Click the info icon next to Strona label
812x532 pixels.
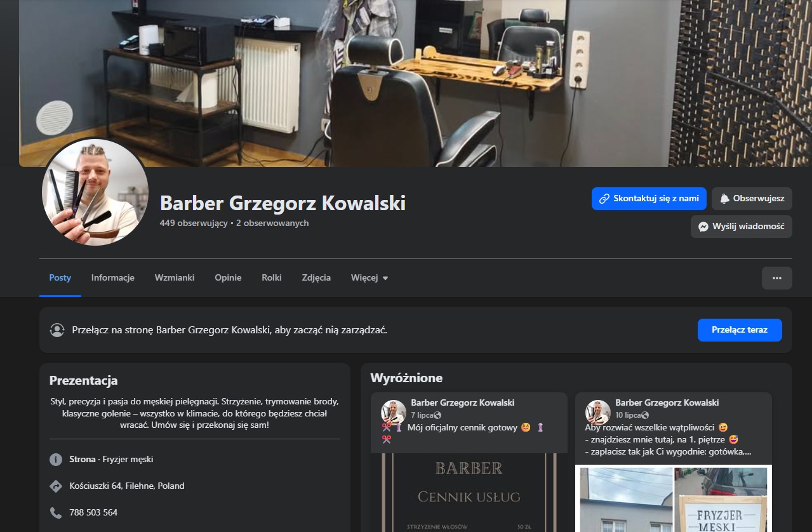click(x=55, y=459)
